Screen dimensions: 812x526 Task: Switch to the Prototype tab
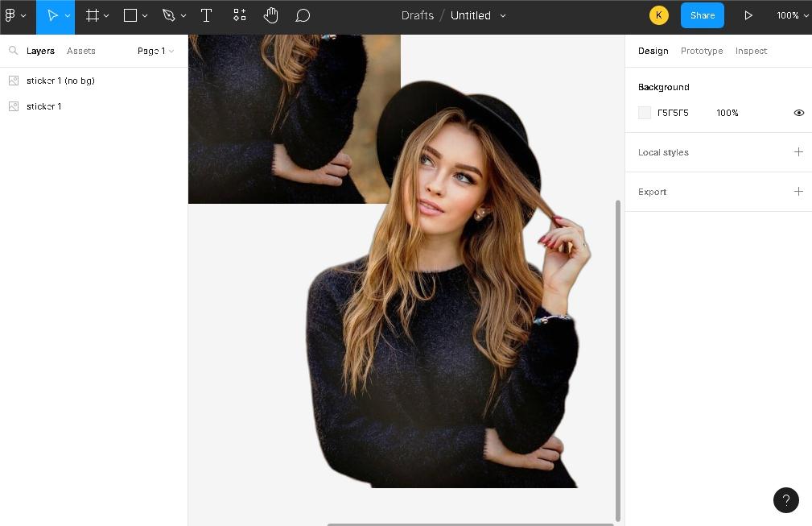[702, 51]
